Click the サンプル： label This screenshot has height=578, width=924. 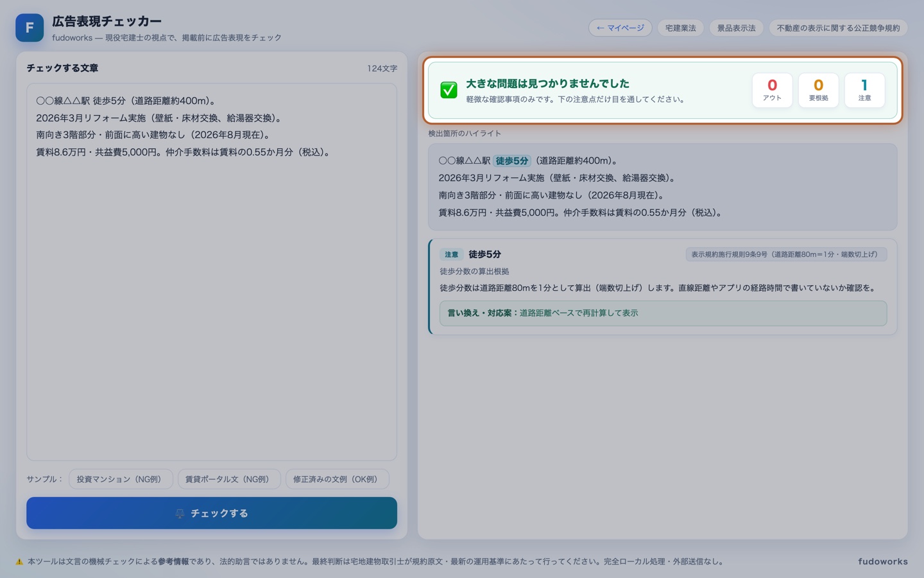[x=44, y=479]
